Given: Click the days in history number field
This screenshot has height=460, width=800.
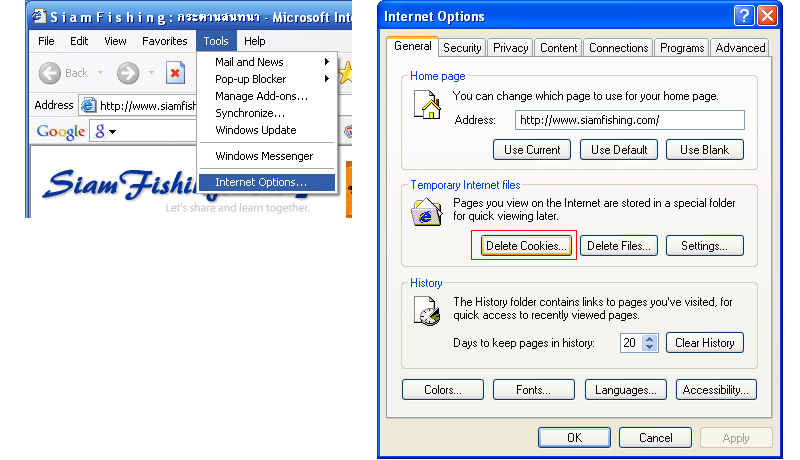Looking at the screenshot, I should pos(632,343).
